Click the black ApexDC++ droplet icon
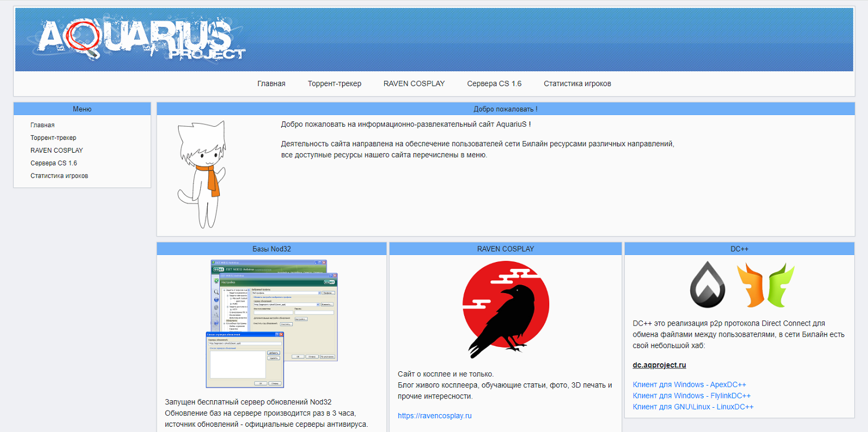This screenshot has height=432, width=868. click(708, 285)
